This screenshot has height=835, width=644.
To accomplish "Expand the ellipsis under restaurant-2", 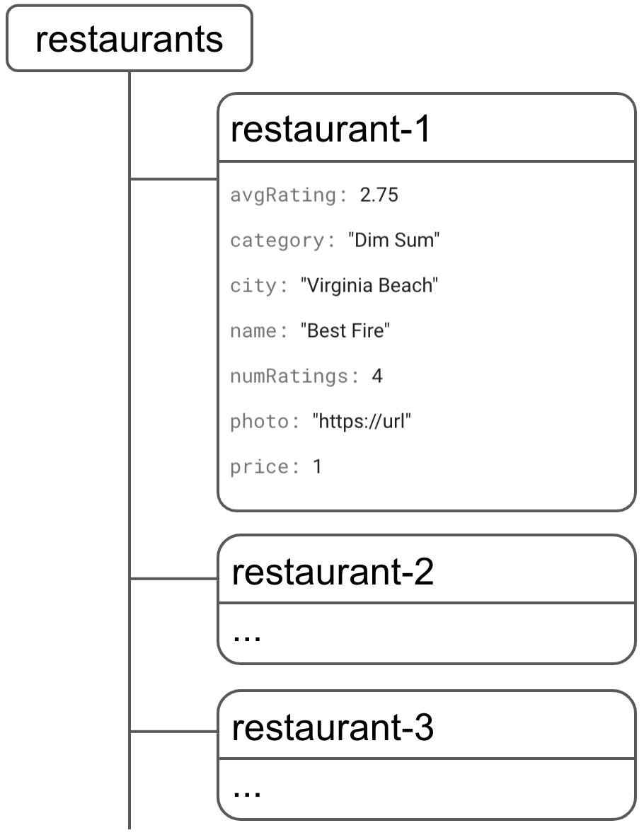I will pyautogui.click(x=247, y=634).
